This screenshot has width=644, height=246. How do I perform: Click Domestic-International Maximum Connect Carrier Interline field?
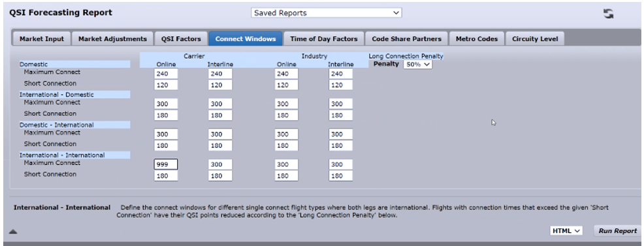point(220,134)
